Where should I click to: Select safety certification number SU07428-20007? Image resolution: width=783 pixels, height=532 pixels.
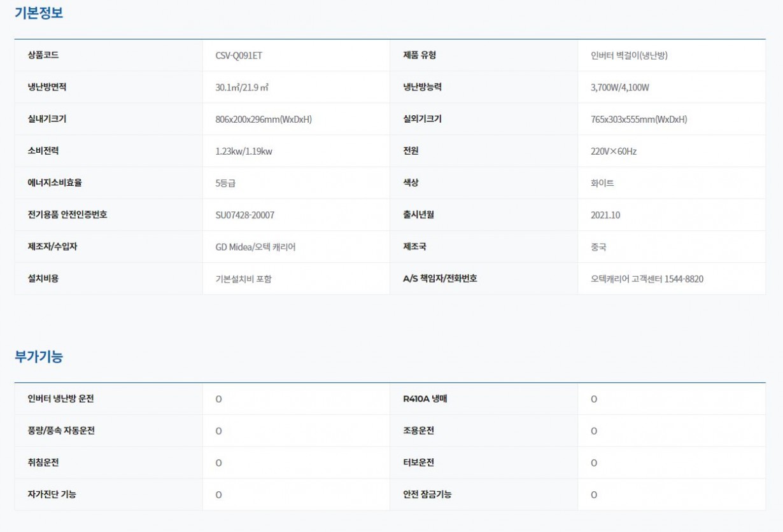245,215
